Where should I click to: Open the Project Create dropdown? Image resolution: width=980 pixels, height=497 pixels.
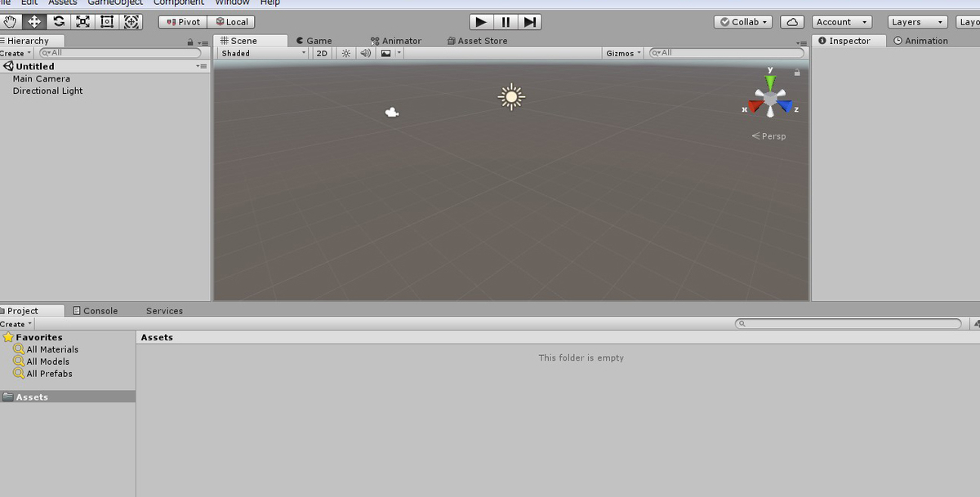(x=16, y=324)
